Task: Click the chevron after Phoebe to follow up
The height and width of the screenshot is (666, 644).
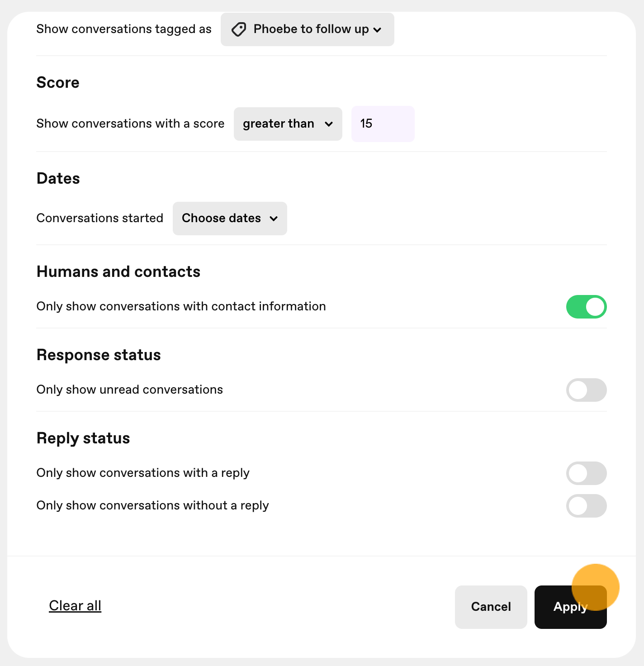Action: (x=377, y=30)
